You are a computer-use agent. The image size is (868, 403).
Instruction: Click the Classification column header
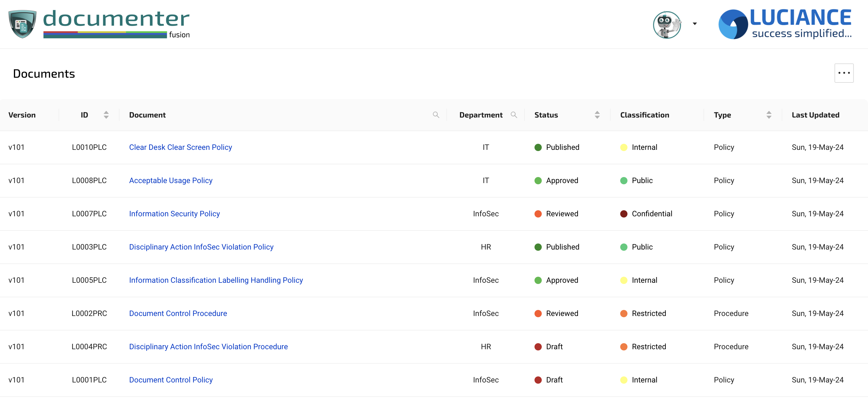644,115
